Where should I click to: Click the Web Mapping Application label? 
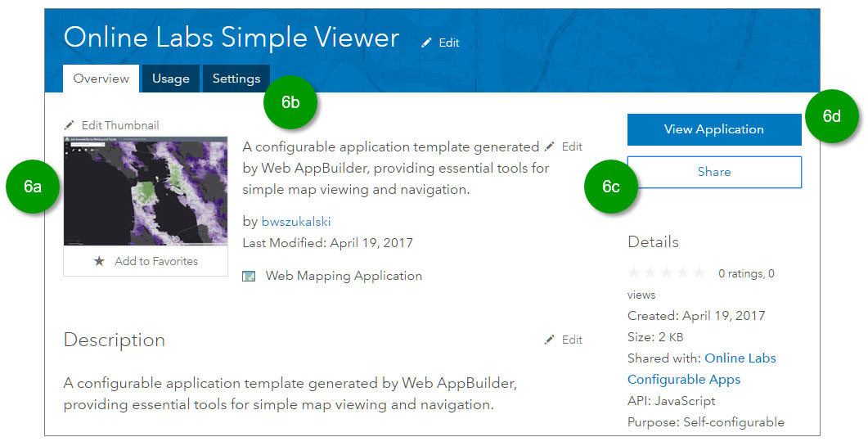[x=344, y=276]
